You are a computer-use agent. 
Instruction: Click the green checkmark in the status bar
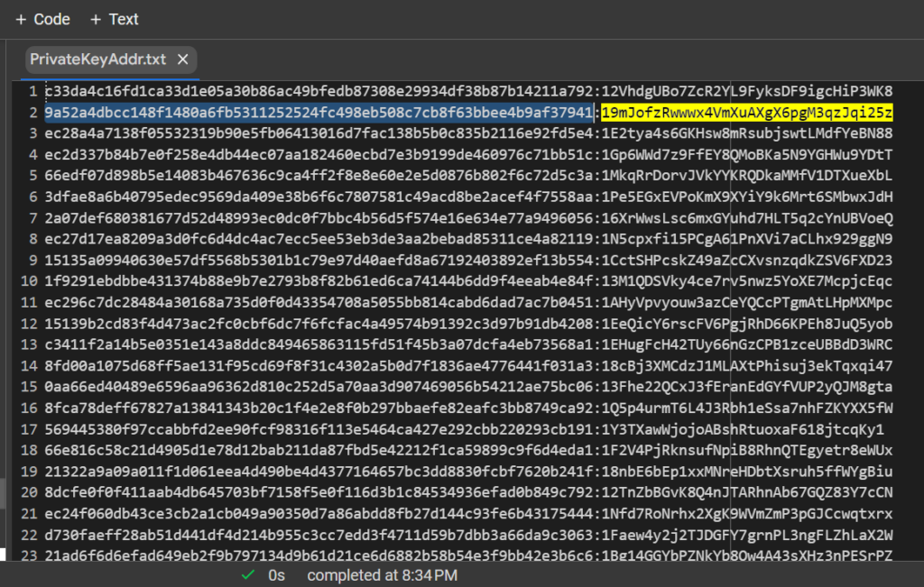coord(248,574)
